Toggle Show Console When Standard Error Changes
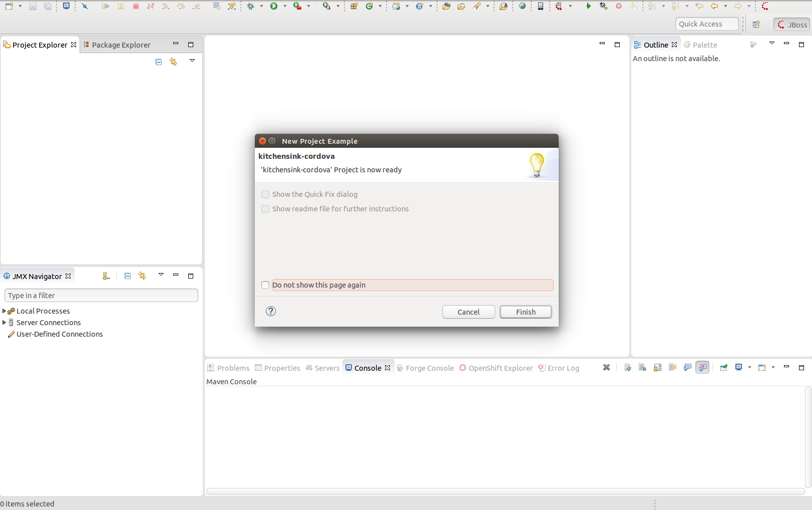812x510 pixels. [x=702, y=368]
